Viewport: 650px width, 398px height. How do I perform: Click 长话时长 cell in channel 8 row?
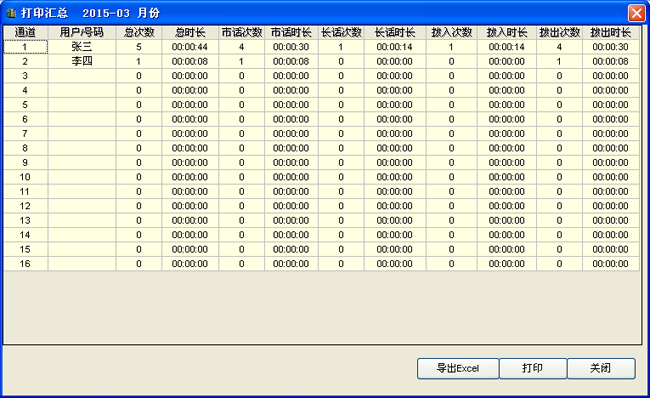(395, 148)
